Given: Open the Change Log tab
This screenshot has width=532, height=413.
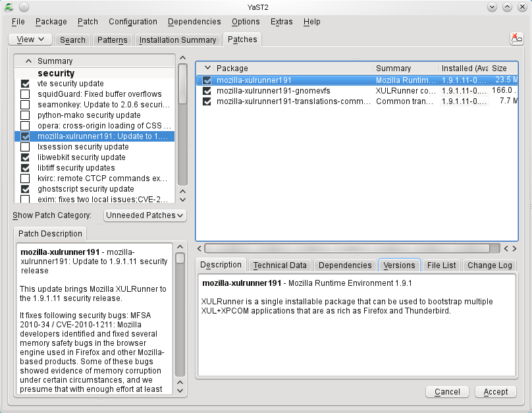Looking at the screenshot, I should pyautogui.click(x=489, y=265).
